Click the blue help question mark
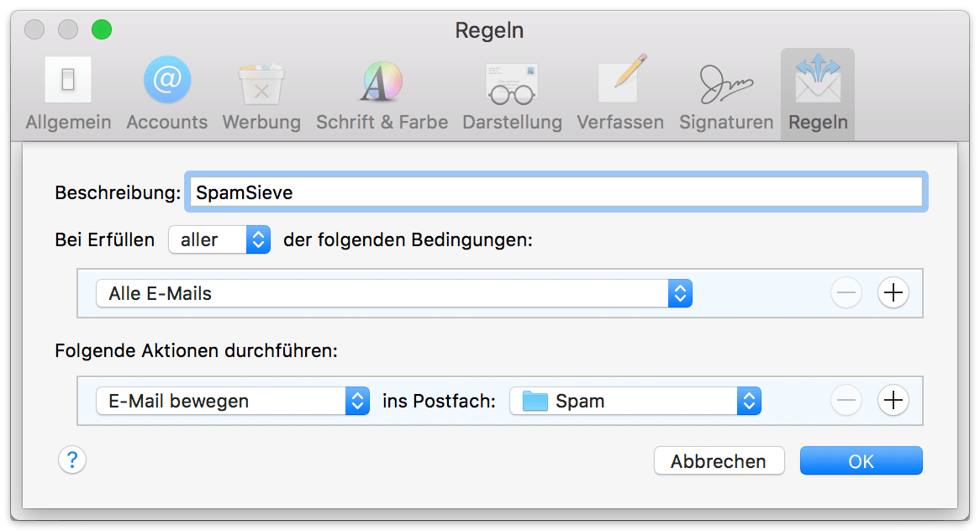The image size is (980, 531). click(x=72, y=460)
